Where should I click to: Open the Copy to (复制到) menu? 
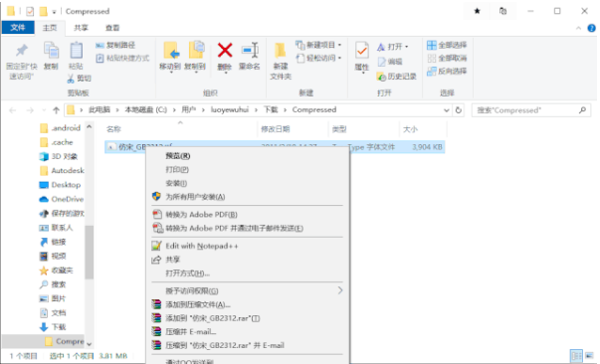coord(196,57)
